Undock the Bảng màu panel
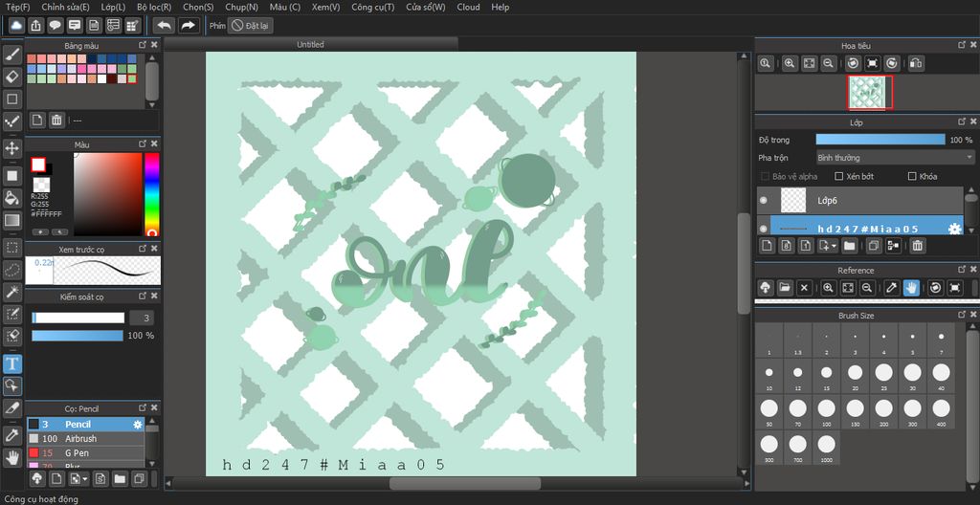 (143, 45)
